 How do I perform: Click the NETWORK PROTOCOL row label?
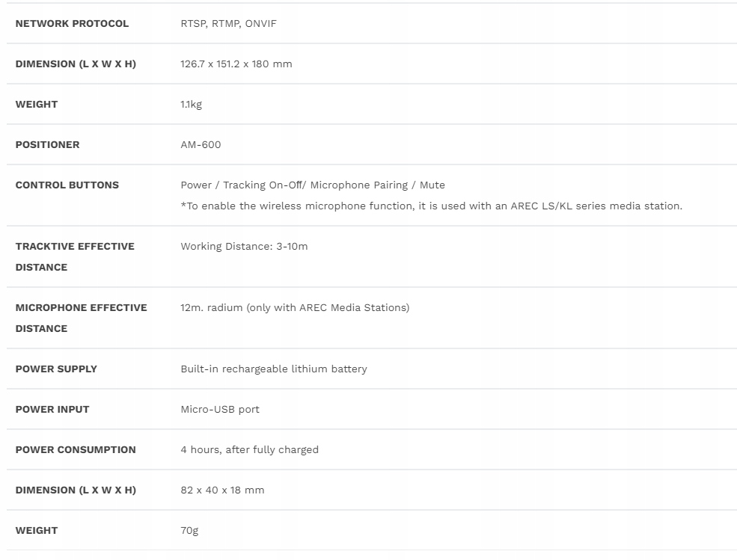pos(72,23)
